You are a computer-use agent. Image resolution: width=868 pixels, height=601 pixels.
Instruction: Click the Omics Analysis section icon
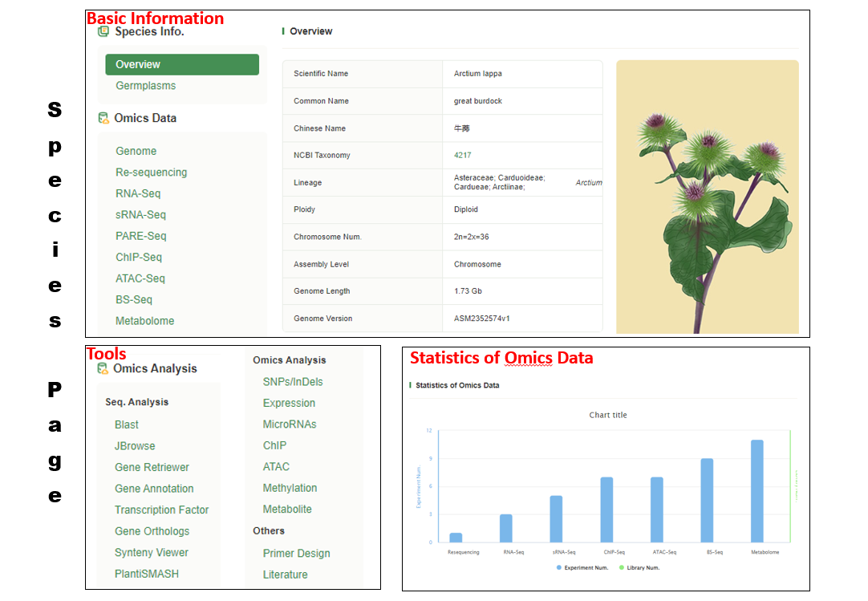pyautogui.click(x=103, y=369)
